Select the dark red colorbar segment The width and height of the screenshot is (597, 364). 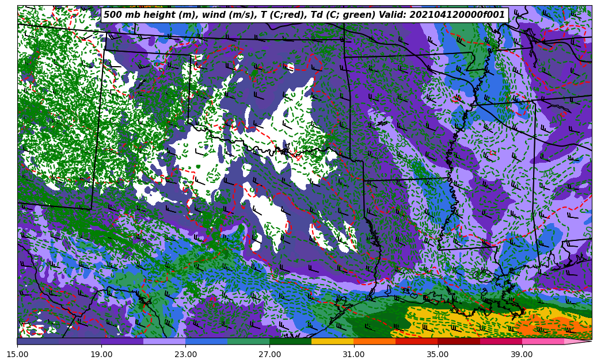459,342
